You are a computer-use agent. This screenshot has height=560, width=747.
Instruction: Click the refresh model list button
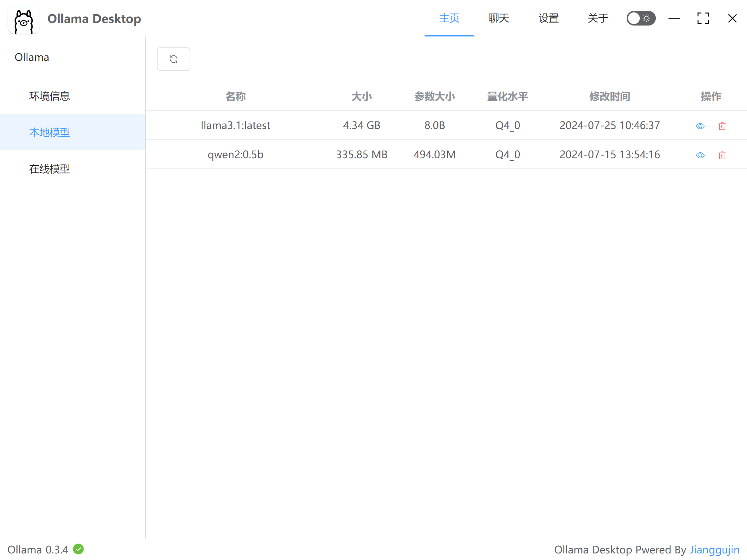pyautogui.click(x=173, y=59)
